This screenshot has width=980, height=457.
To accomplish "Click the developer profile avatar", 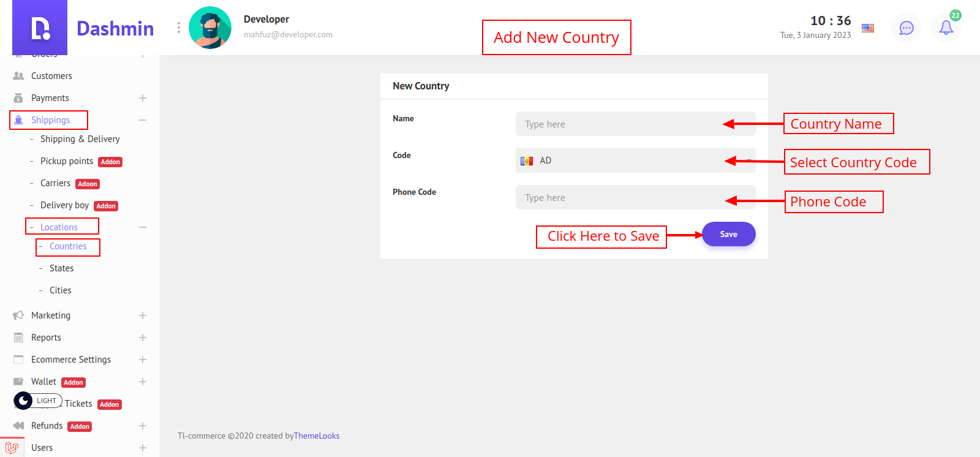I will click(210, 28).
